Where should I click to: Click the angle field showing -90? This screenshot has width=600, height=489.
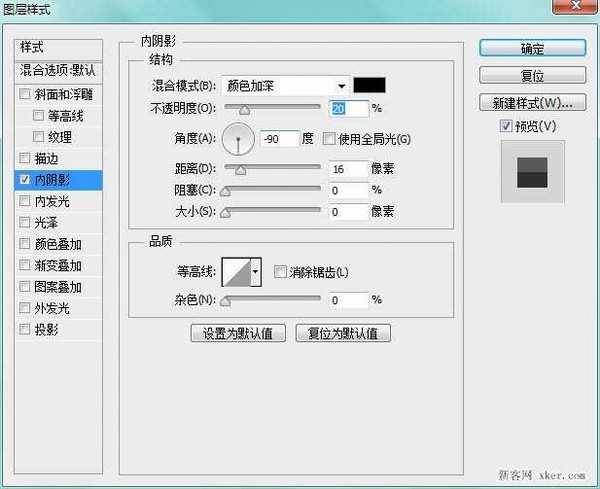[x=279, y=139]
